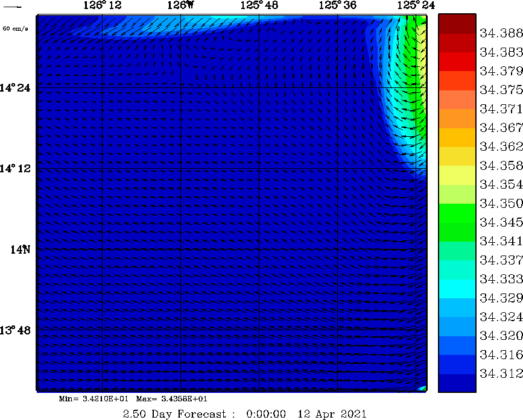Click the 34.333 colorbar label

[x=501, y=279]
